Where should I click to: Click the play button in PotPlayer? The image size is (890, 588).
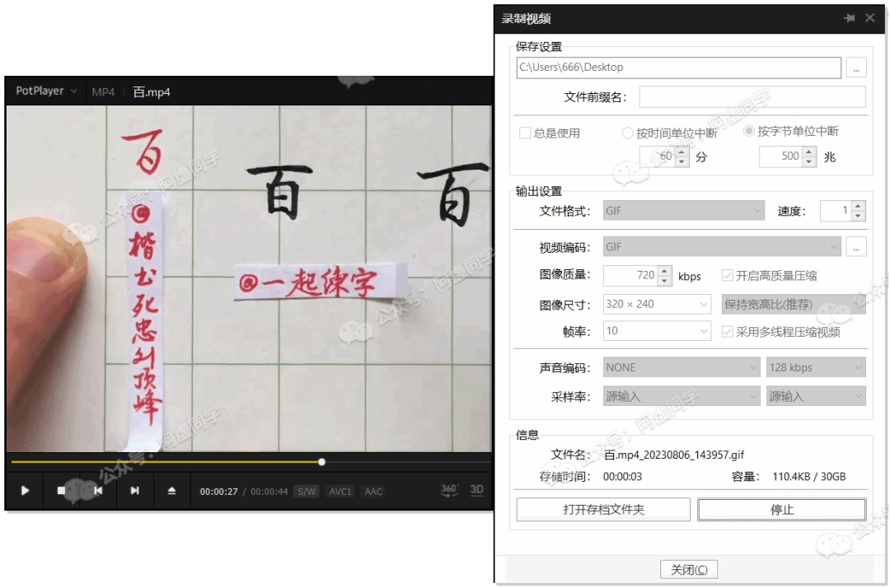tap(25, 491)
